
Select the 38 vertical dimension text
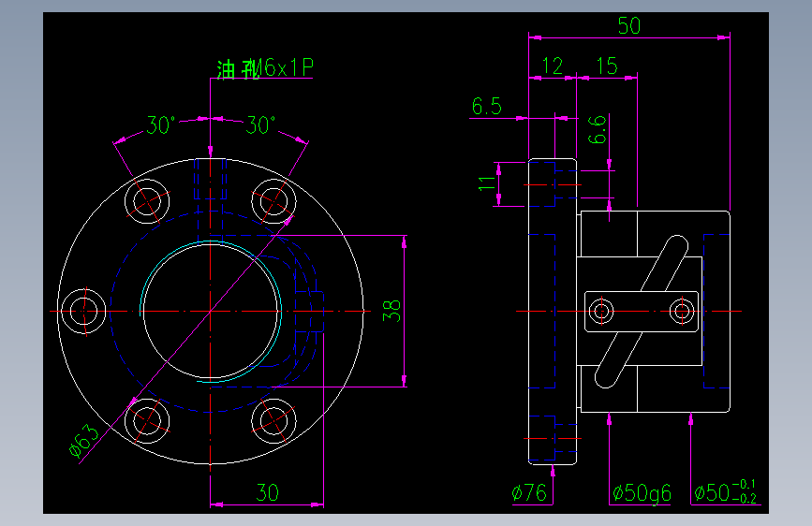point(391,311)
